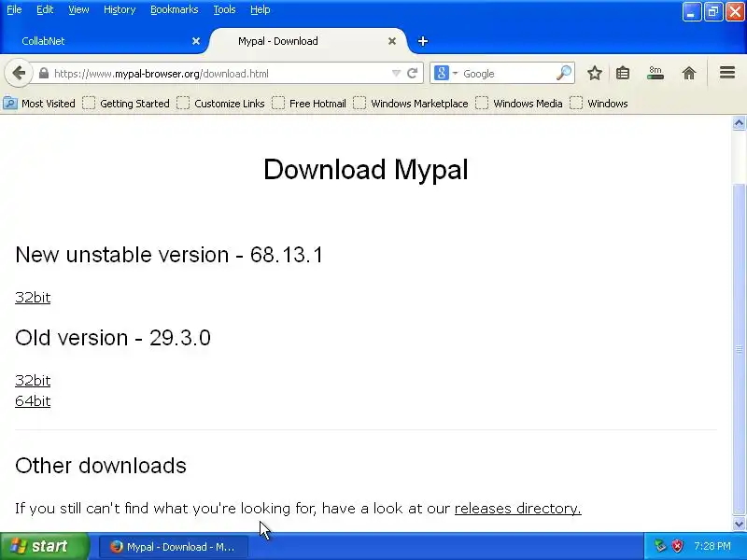Open a new tab with plus button
The height and width of the screenshot is (560, 747).
[423, 41]
